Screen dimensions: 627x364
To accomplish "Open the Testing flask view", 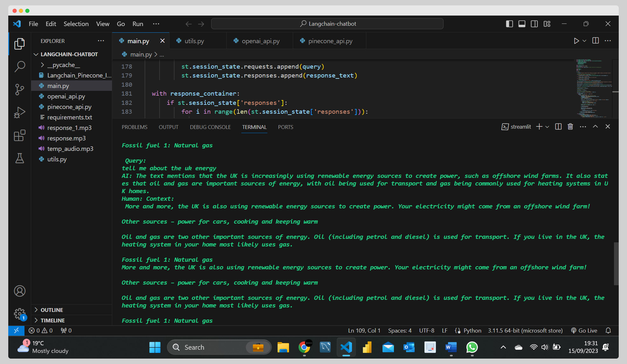I will (x=20, y=158).
